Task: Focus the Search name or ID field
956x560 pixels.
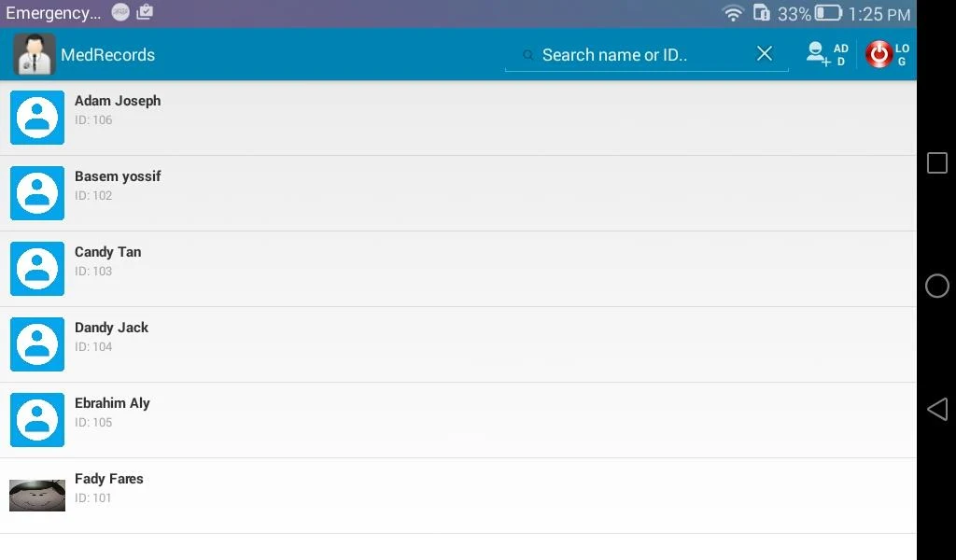Action: tap(644, 55)
